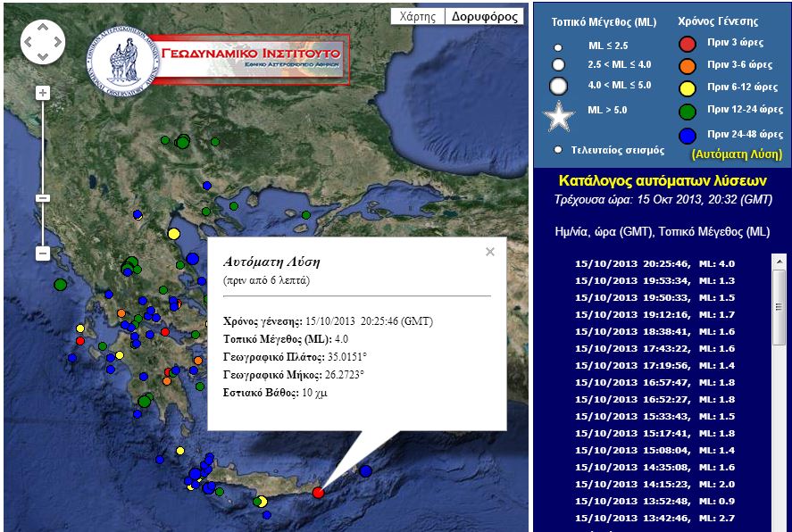Click the zoom slider handle
Screen dimensions: 792x532
43,197
